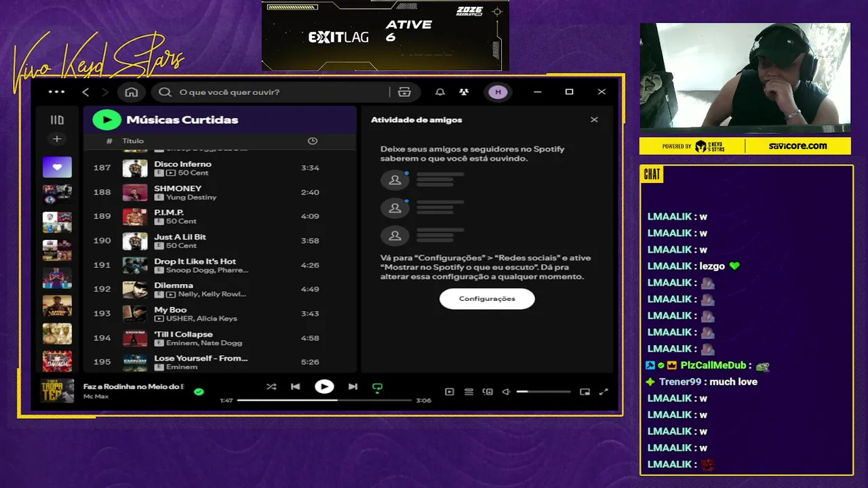Select the song Dilemma
Image resolution: width=868 pixels, height=488 pixels.
point(174,286)
